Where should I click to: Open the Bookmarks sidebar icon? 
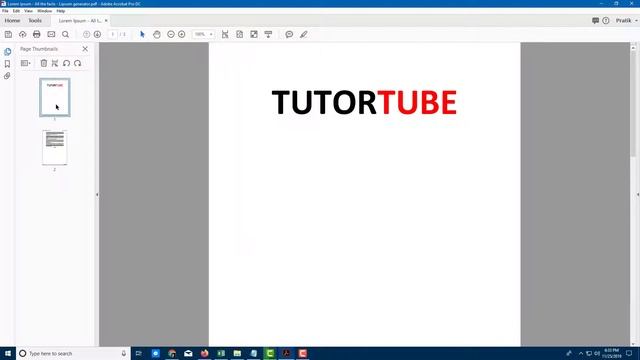(x=7, y=64)
